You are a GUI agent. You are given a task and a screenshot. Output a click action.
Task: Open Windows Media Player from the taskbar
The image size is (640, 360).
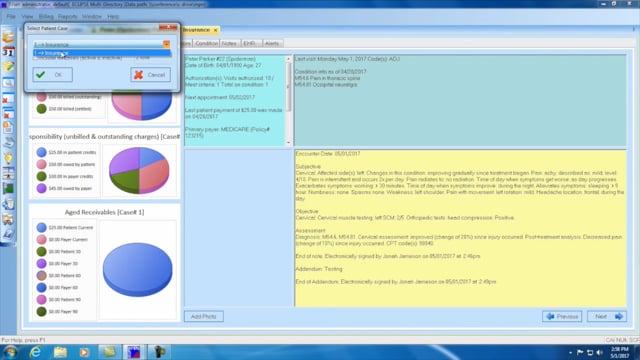pos(84,352)
